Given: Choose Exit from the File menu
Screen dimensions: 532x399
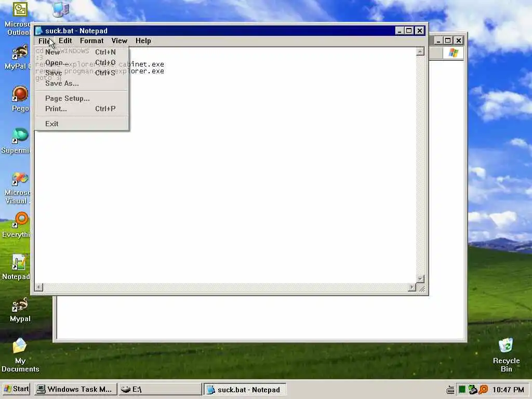Looking at the screenshot, I should 82,124.
